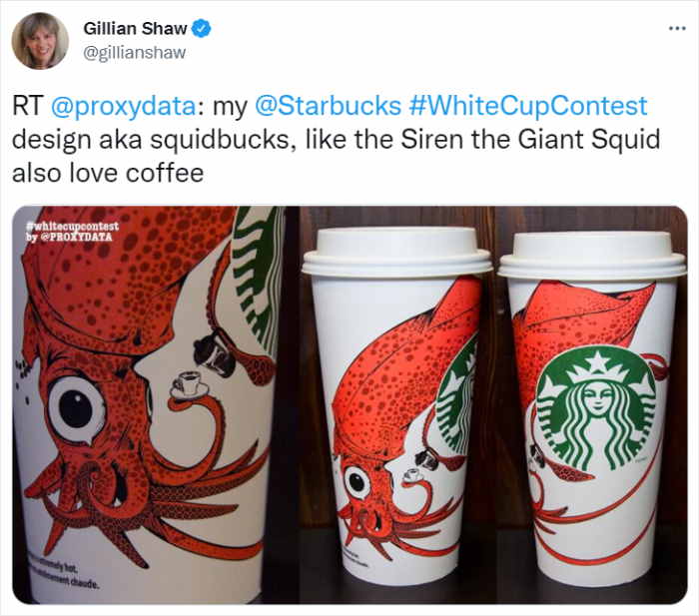The width and height of the screenshot is (699, 616).
Task: Open the @Starbucks mention link
Action: tap(328, 106)
